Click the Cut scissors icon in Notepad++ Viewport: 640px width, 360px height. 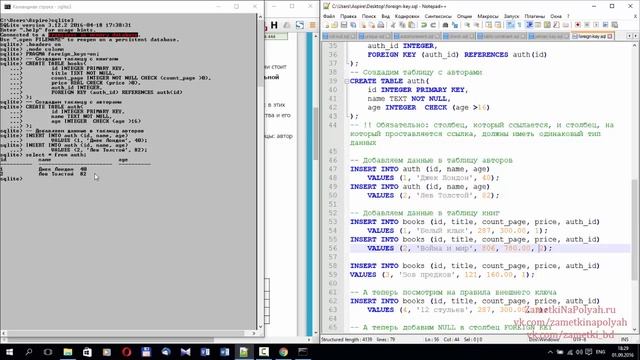click(x=392, y=25)
